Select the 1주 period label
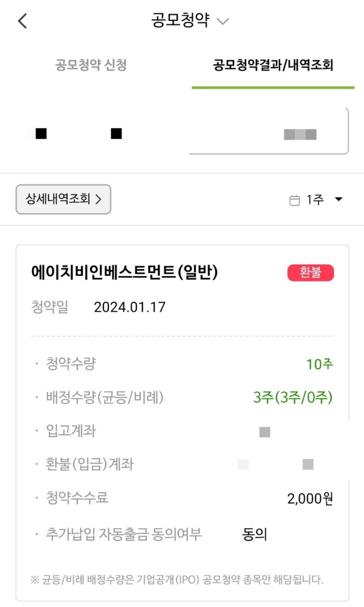This screenshot has height=607, width=364. [315, 200]
